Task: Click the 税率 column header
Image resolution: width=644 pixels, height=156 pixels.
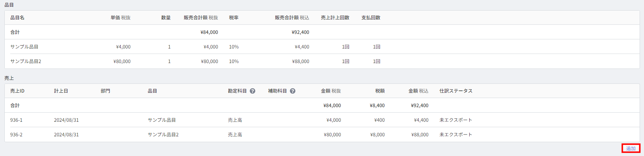Action: [x=234, y=17]
